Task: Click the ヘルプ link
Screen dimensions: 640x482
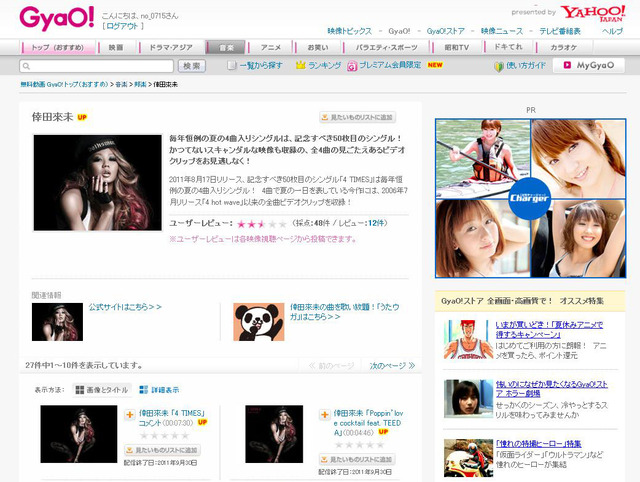Action: click(x=612, y=31)
